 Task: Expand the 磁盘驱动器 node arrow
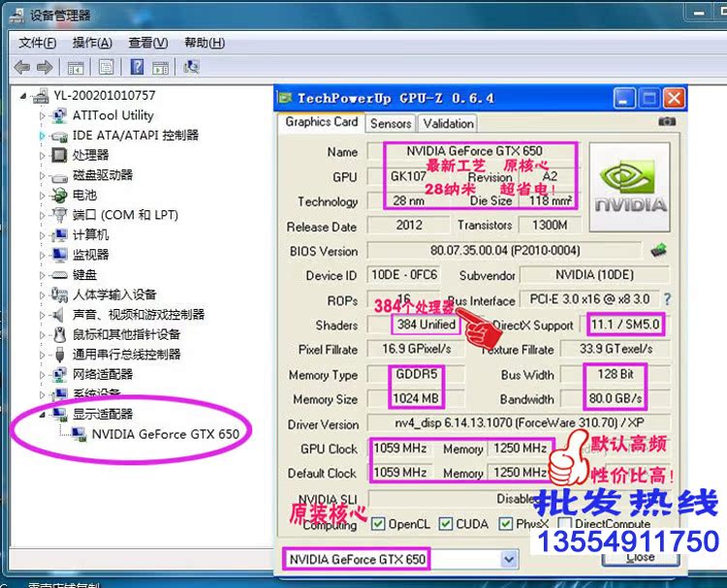43,175
